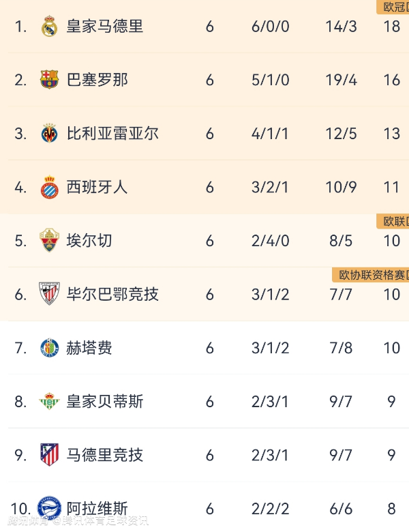Click the Real Madrid club crest
Viewport: 409px width, 532px height.
pyautogui.click(x=49, y=27)
